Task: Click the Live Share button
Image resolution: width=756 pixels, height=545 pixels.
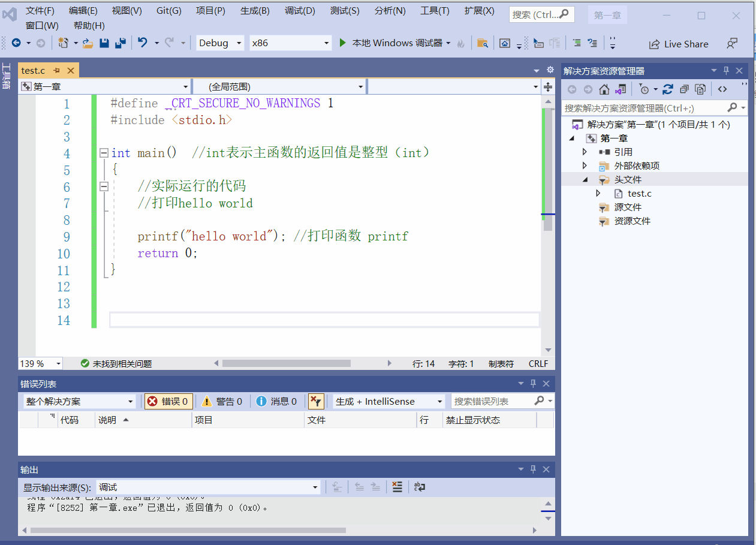Action: pos(679,44)
